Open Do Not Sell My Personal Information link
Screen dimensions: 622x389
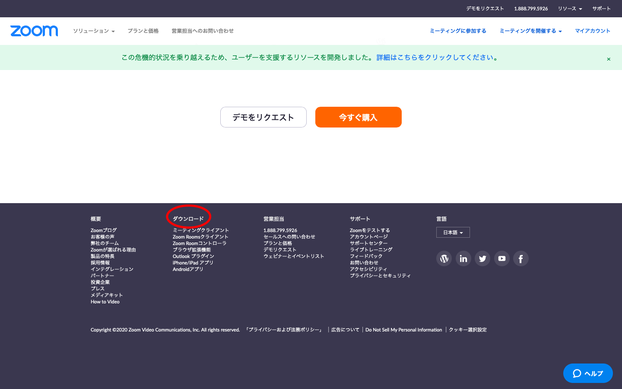point(403,330)
